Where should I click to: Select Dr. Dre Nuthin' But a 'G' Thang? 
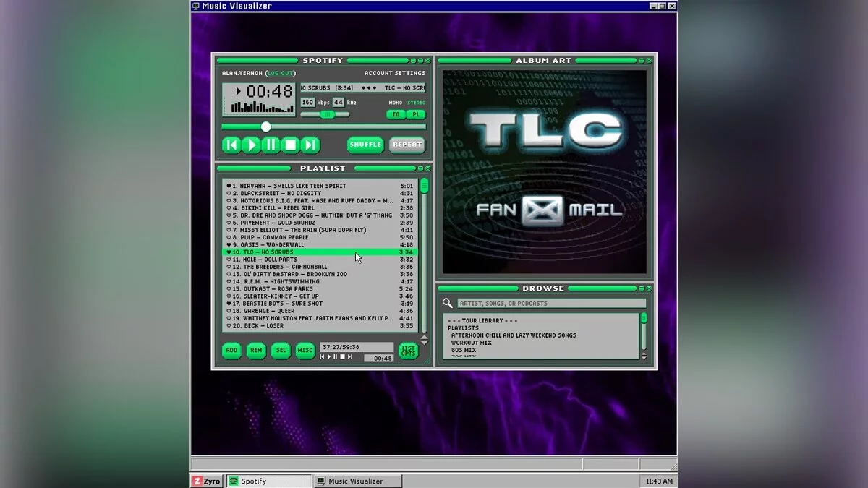[320, 215]
